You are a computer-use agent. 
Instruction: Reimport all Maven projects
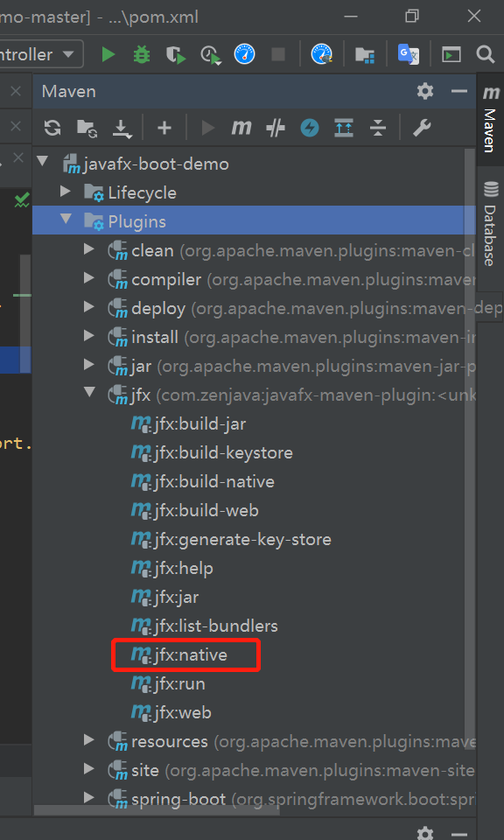point(52,128)
